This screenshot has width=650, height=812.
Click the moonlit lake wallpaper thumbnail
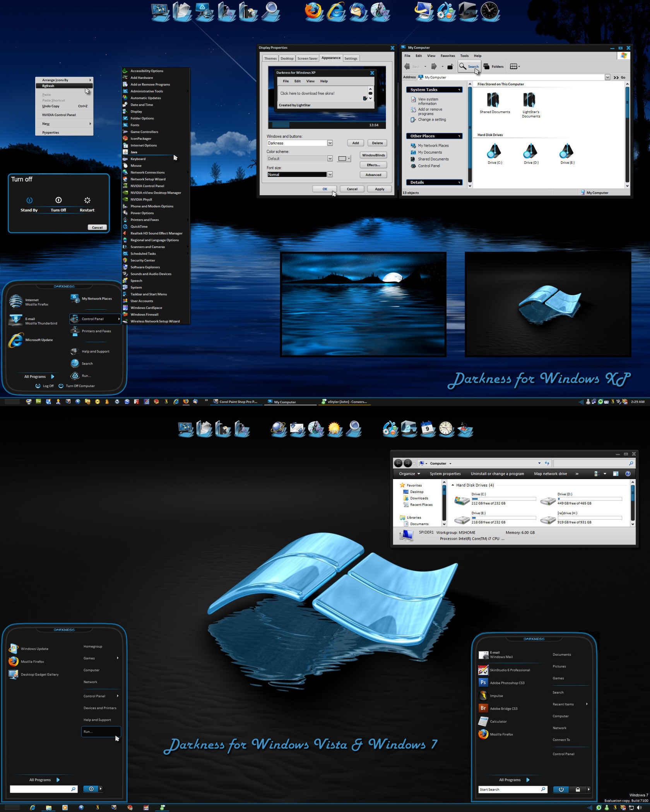pos(363,304)
